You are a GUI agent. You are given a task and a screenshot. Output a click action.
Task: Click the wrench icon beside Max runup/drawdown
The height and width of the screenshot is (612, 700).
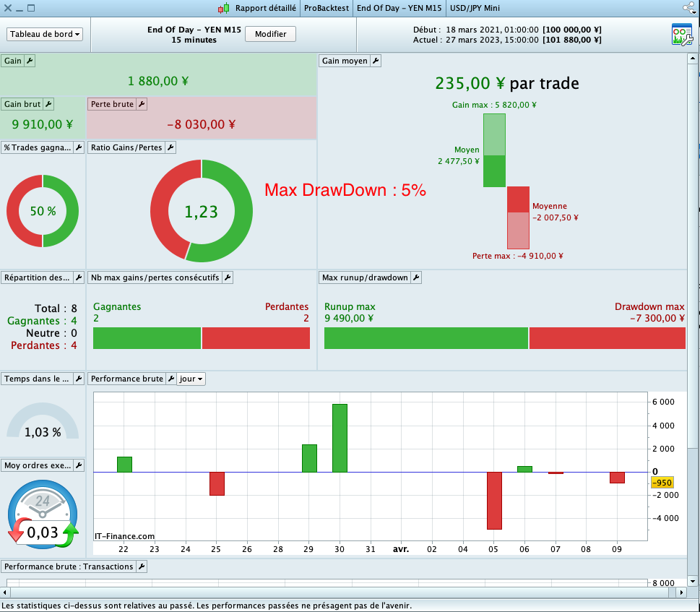417,277
